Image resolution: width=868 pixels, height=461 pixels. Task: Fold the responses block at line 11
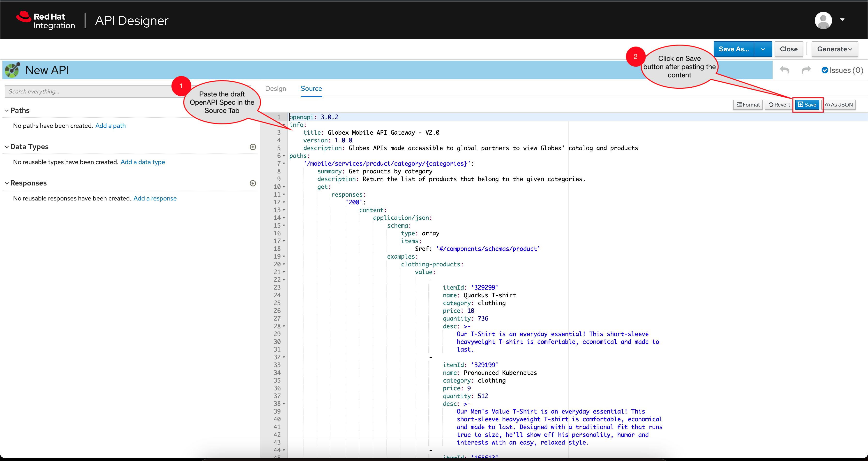click(284, 194)
